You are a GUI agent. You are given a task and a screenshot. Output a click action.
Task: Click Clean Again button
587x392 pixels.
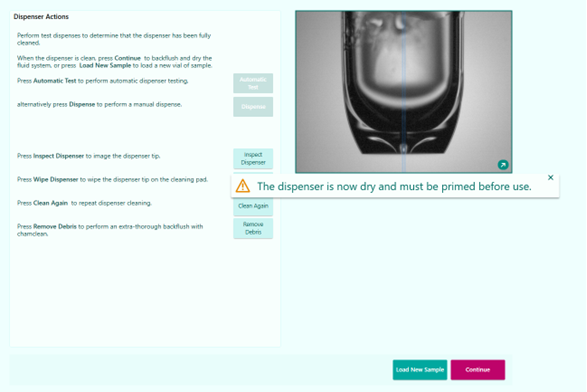pos(253,206)
